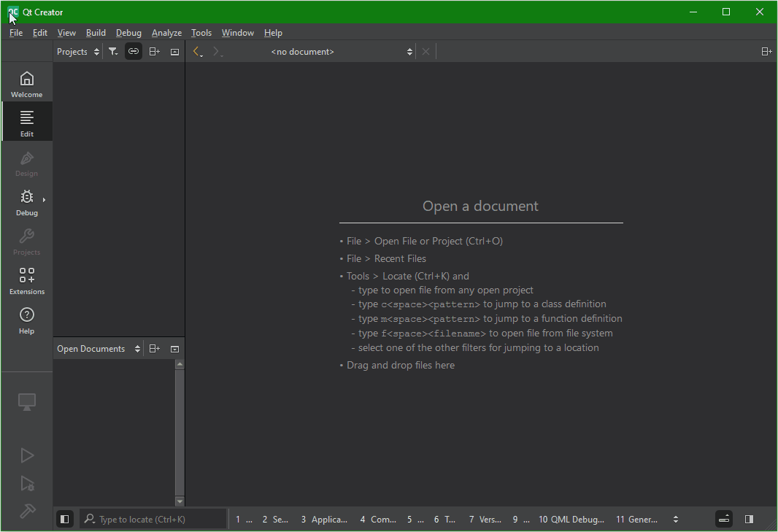Go forward in navigation history
The width and height of the screenshot is (778, 532).
[x=217, y=52]
